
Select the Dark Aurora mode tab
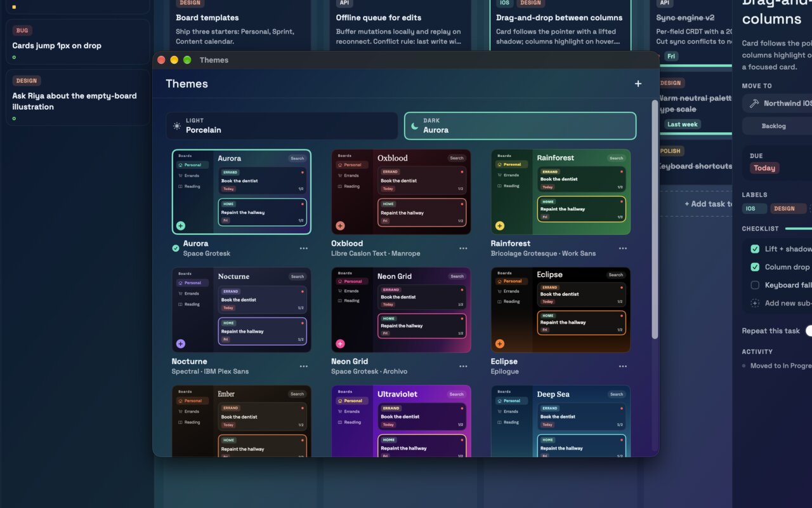520,126
